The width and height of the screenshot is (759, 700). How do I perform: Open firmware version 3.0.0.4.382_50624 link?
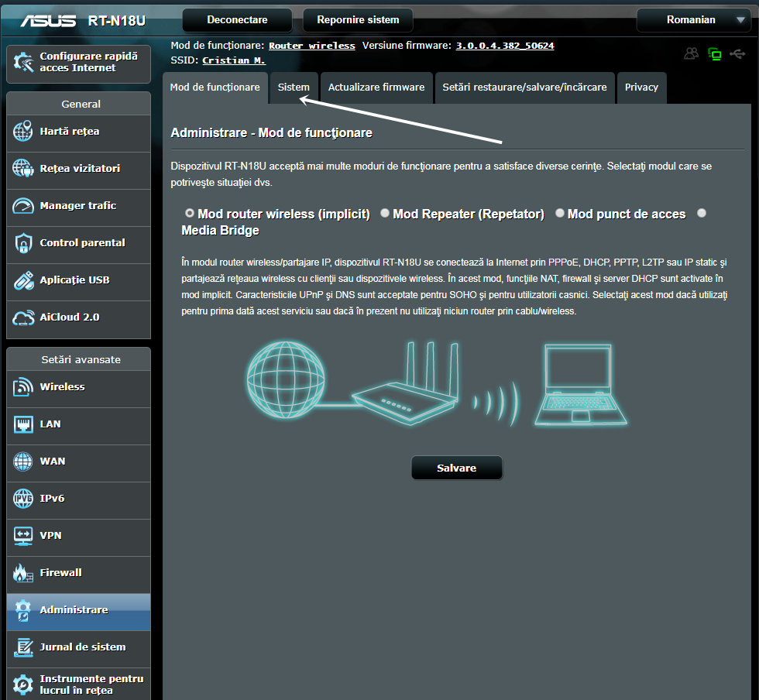click(x=505, y=46)
